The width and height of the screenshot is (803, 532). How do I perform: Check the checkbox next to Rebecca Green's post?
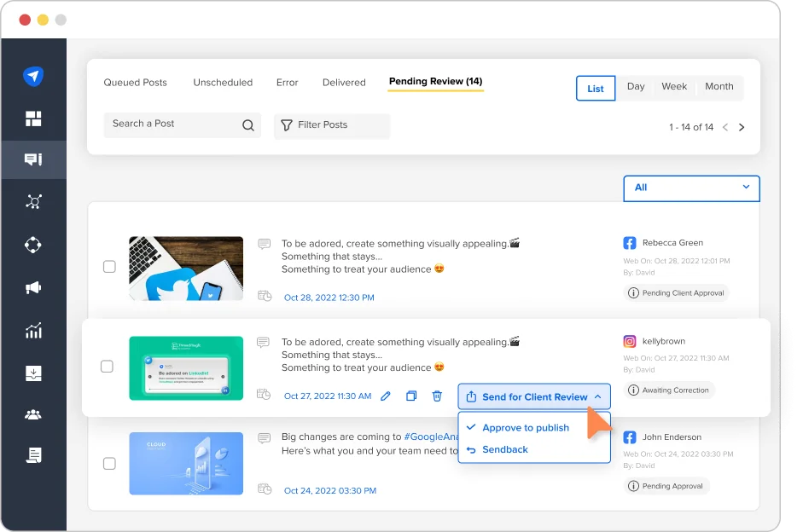tap(109, 267)
